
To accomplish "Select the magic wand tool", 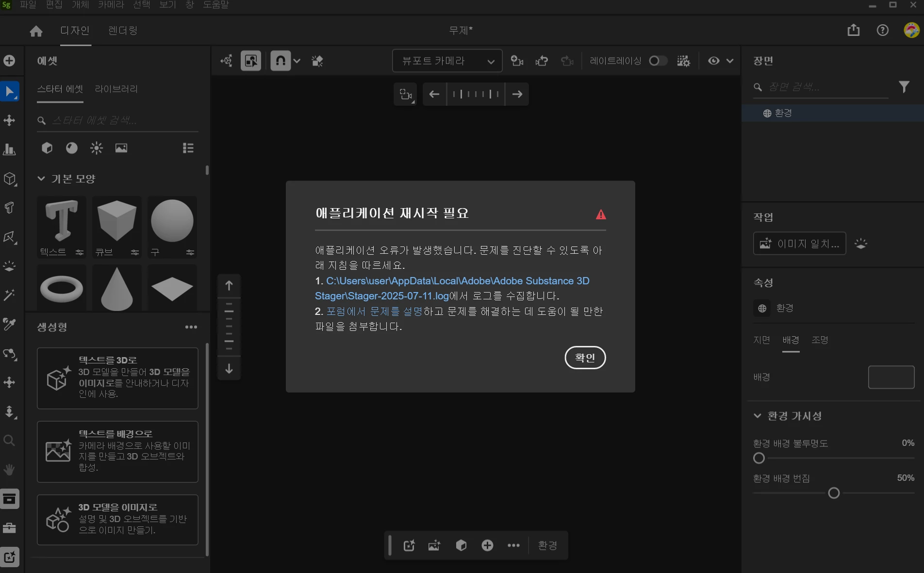I will tap(9, 295).
